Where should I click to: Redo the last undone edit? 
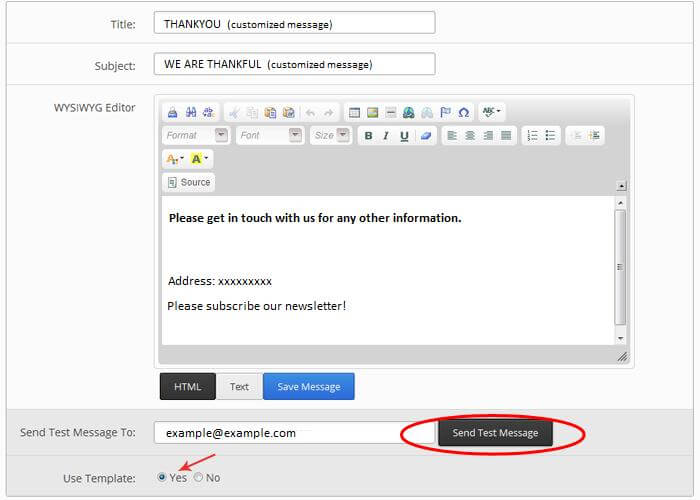(329, 113)
